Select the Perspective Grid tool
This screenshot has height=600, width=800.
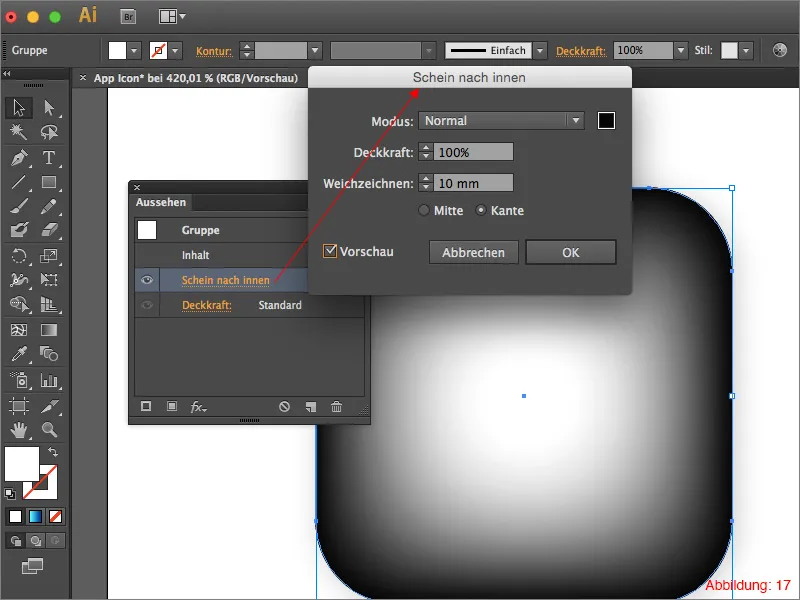[x=49, y=304]
